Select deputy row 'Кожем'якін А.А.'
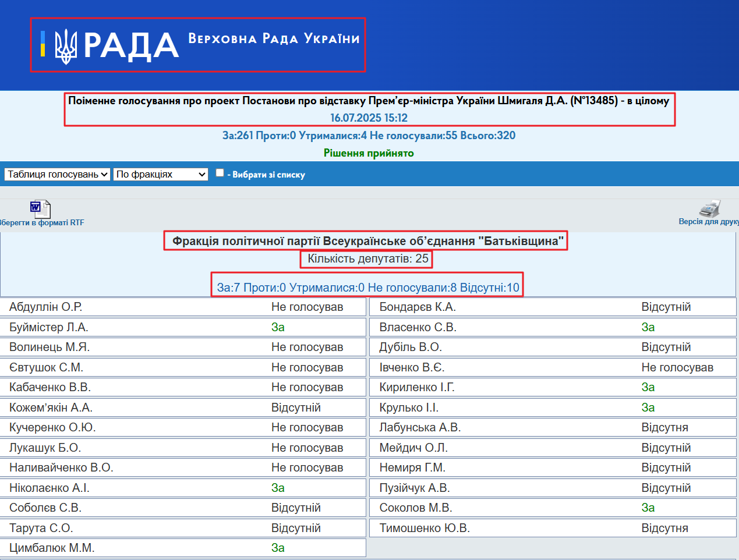The height and width of the screenshot is (560, 739). tap(183, 407)
